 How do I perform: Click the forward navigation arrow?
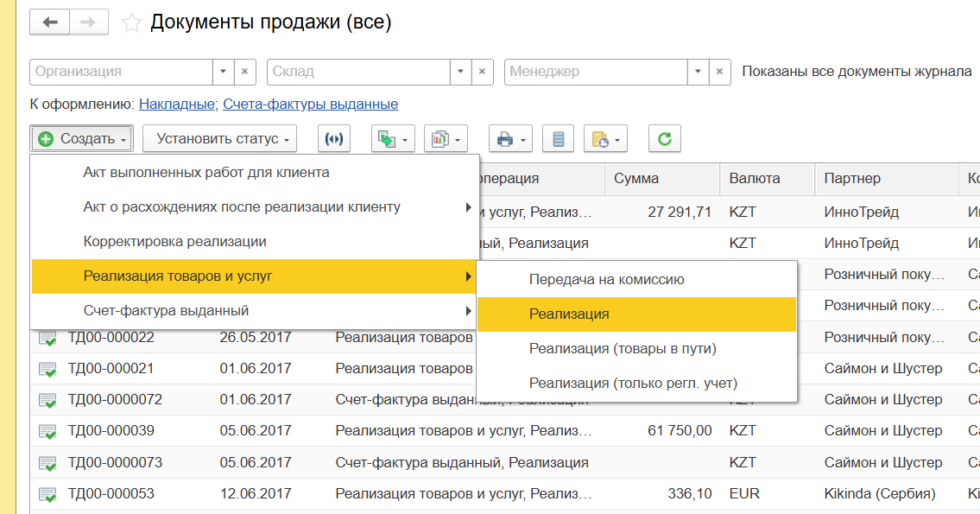pyautogui.click(x=87, y=22)
